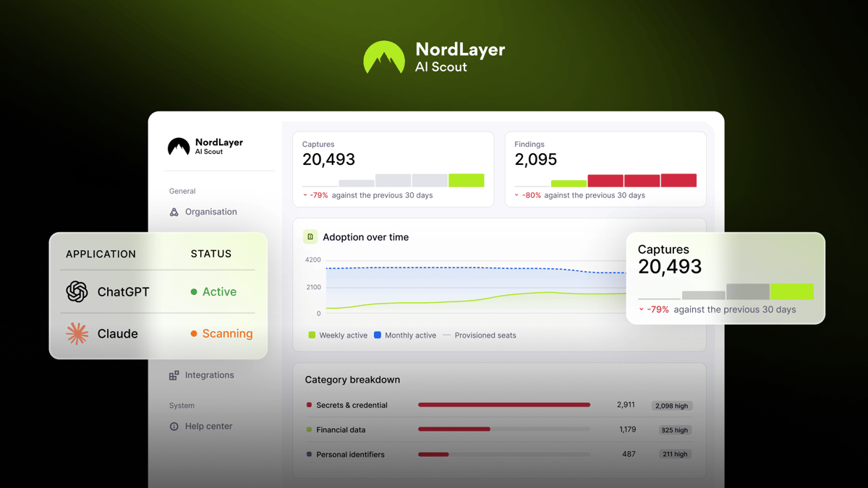Click the -79% change in the top Captures card
Image resolution: width=868 pixels, height=488 pixels.
coord(319,195)
